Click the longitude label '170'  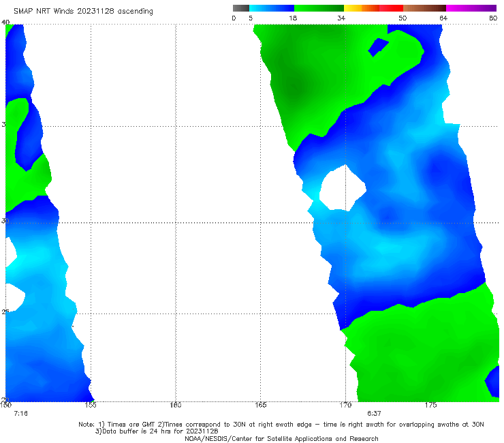tap(345, 405)
